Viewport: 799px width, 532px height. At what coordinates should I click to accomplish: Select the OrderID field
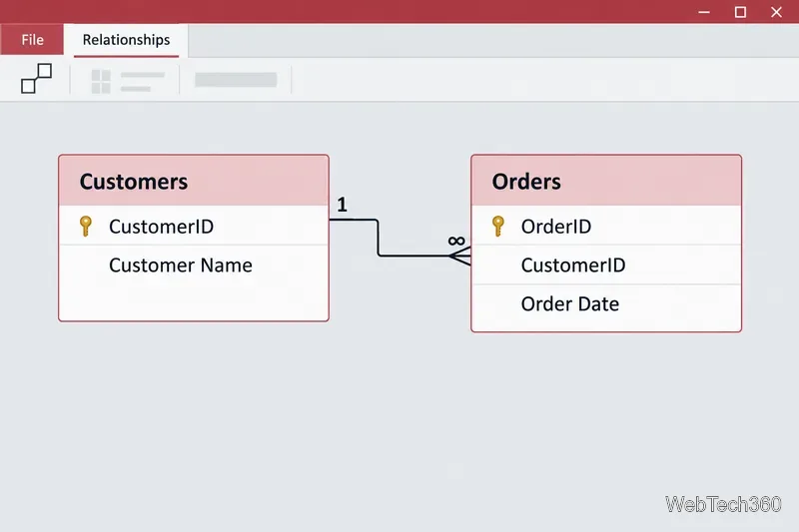point(606,226)
